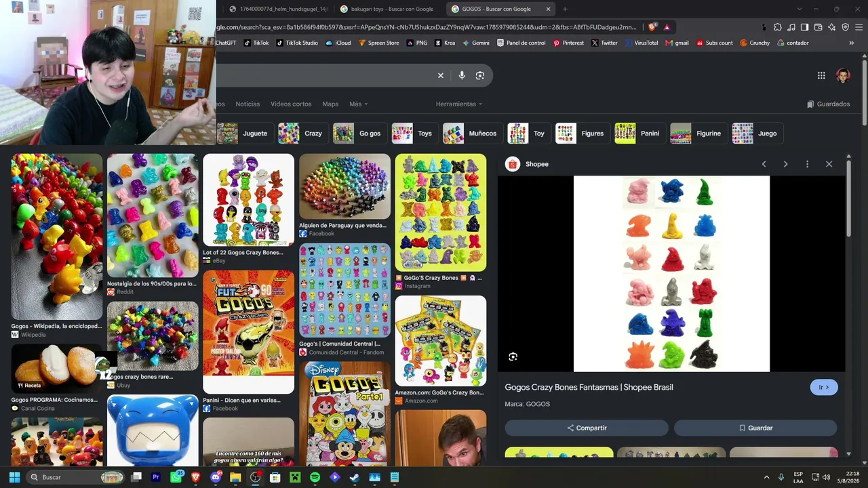This screenshot has height=488, width=868.
Task: Open Premiere Pro from the taskbar
Action: (156, 477)
